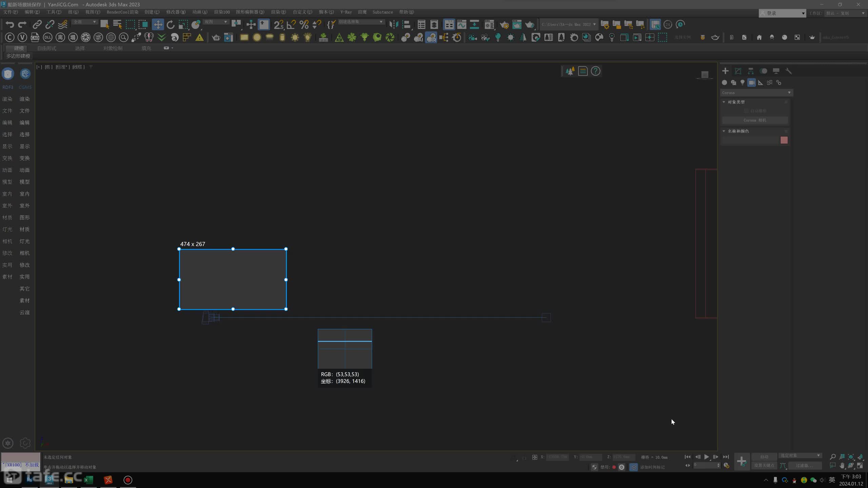Click the Zoom magnifier navigation icon

click(x=832, y=457)
